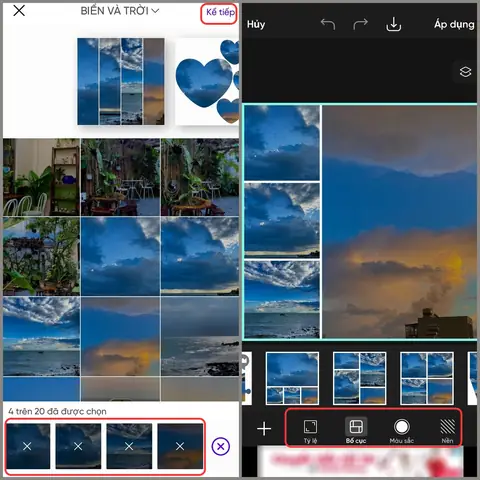
Task: Select the bottom-left sea cell in collage
Action: (282, 299)
